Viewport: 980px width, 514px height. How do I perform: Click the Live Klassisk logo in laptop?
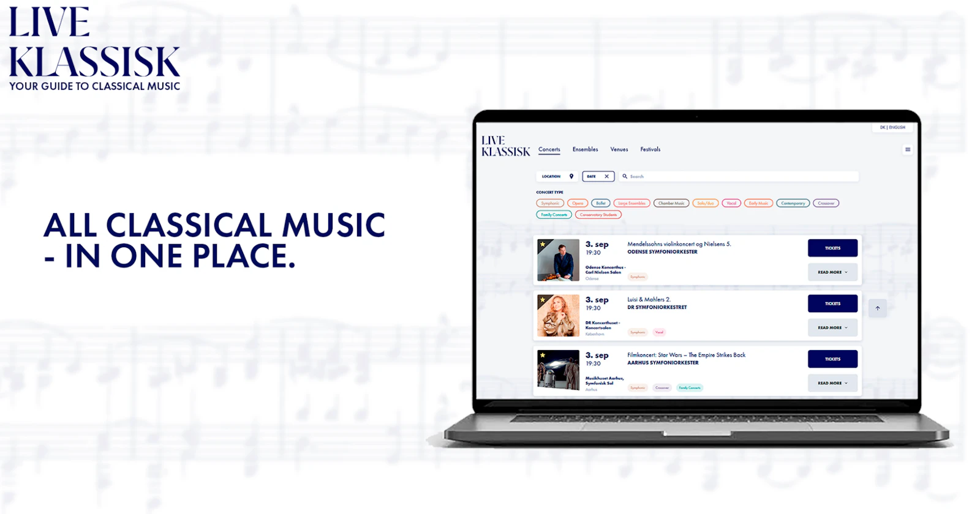click(x=505, y=146)
